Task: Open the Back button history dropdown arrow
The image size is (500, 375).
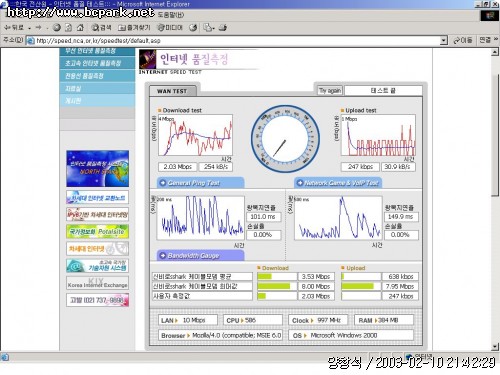Action: pyautogui.click(x=30, y=28)
